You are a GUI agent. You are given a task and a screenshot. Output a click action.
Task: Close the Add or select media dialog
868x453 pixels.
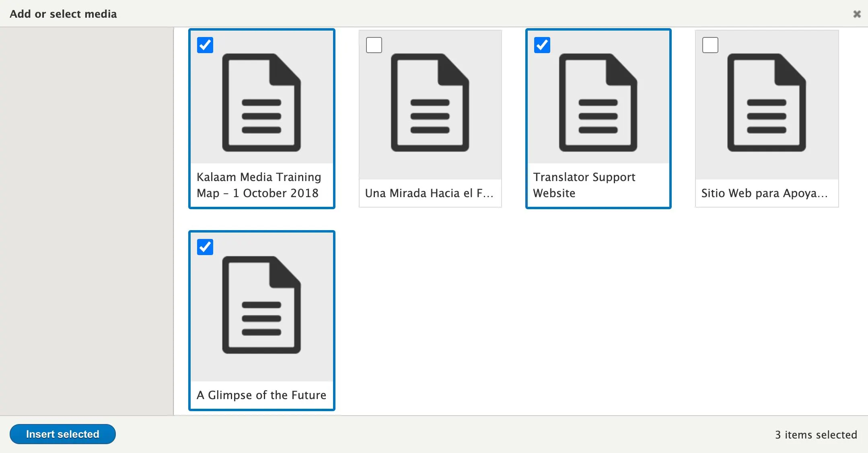click(857, 14)
